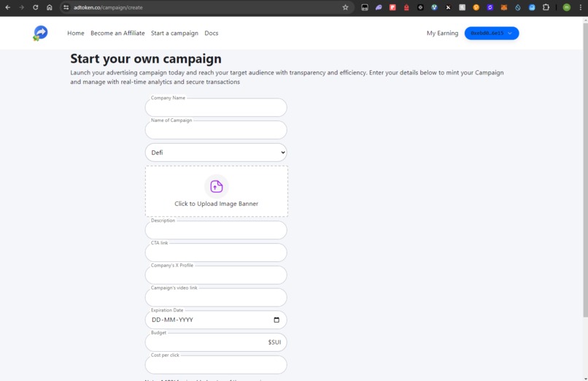
Task: Open the MetaMask fox extension
Action: [504, 7]
